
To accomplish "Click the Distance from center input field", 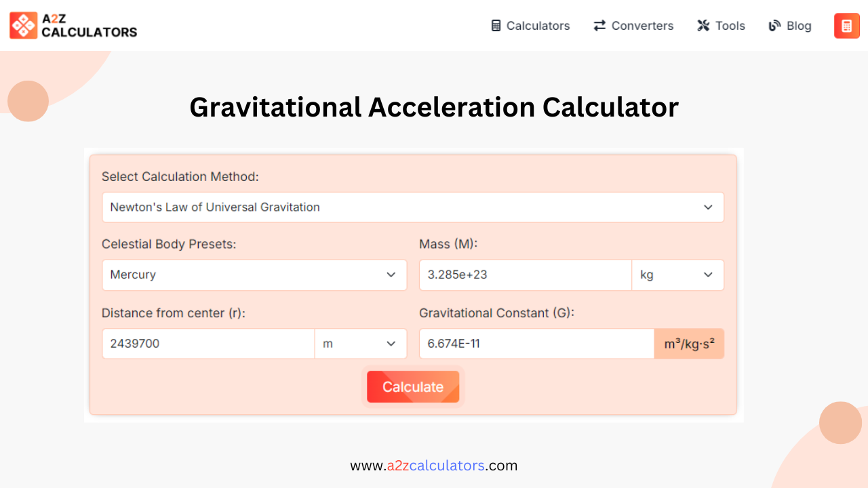I will coord(208,344).
